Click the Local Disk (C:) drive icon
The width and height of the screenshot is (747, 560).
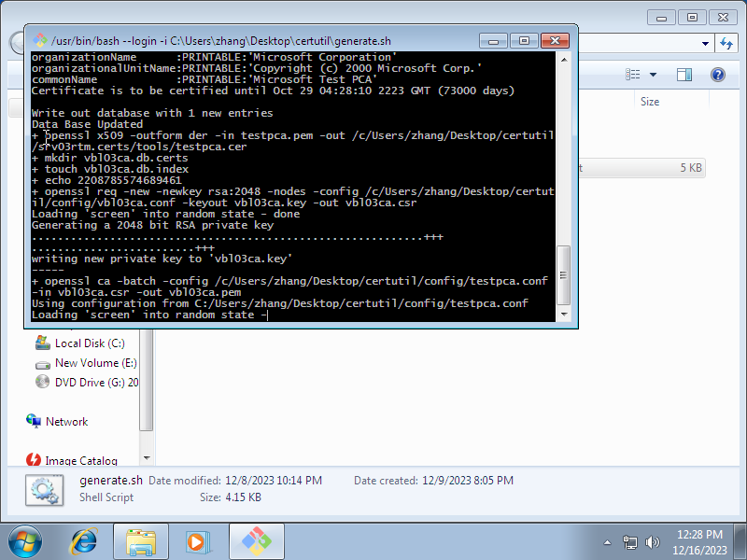click(x=43, y=343)
